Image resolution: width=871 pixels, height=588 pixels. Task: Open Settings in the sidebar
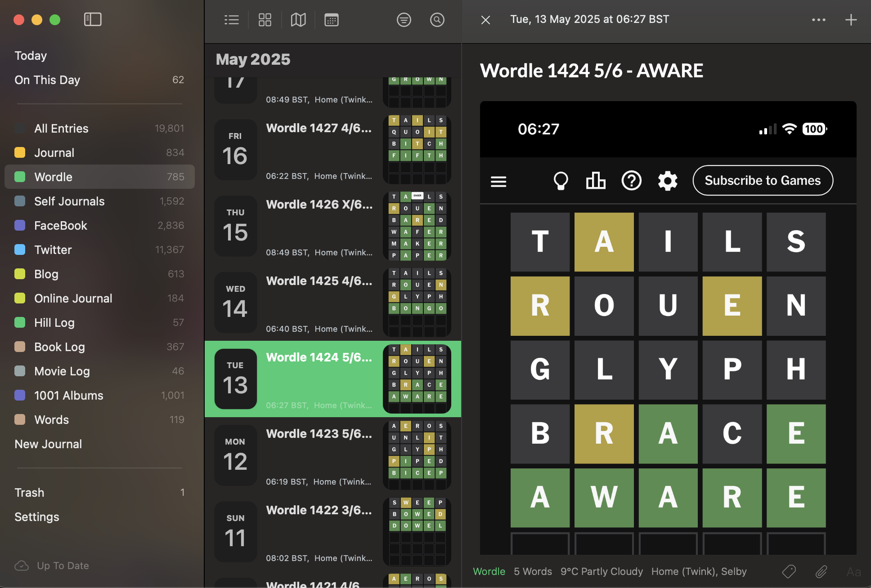tap(37, 517)
